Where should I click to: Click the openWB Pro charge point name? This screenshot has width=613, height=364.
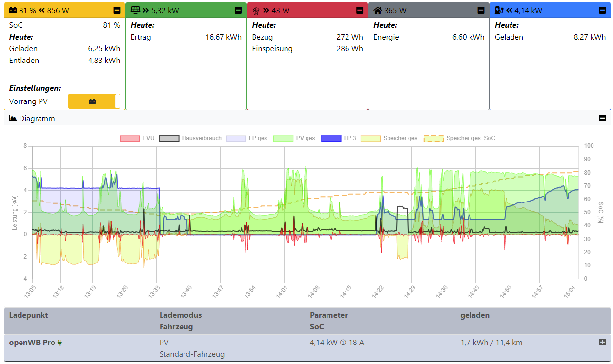(x=32, y=343)
